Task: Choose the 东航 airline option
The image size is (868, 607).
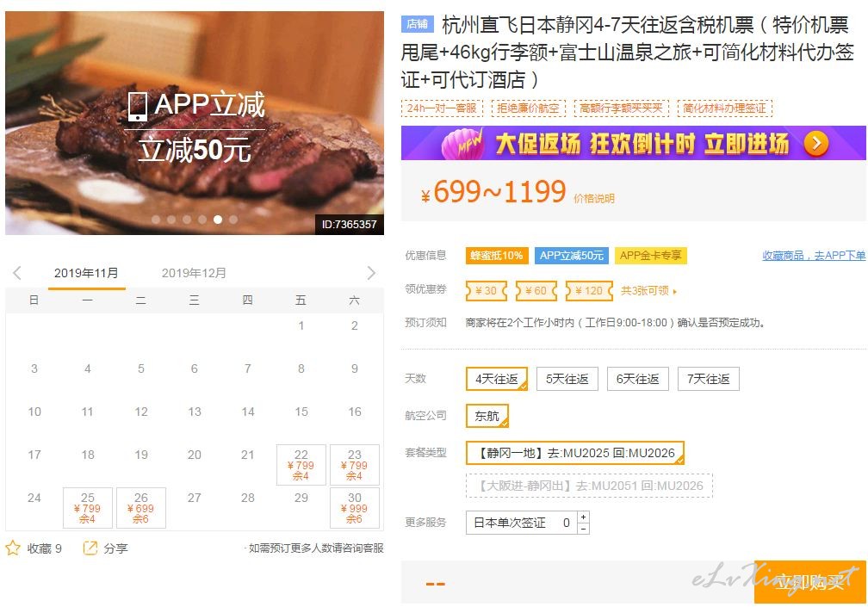Action: (x=487, y=416)
